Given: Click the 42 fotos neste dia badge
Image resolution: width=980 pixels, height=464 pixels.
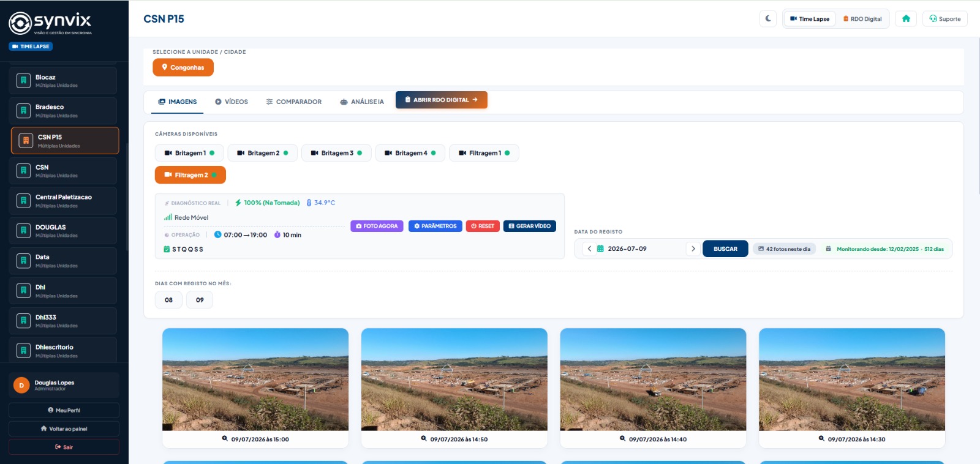Looking at the screenshot, I should click(x=784, y=249).
